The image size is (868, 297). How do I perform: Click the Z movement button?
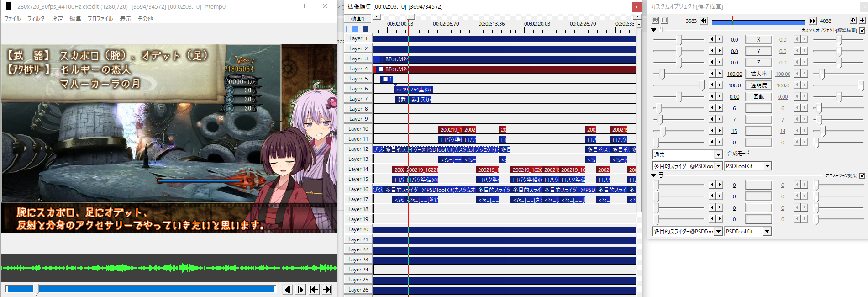tap(758, 62)
